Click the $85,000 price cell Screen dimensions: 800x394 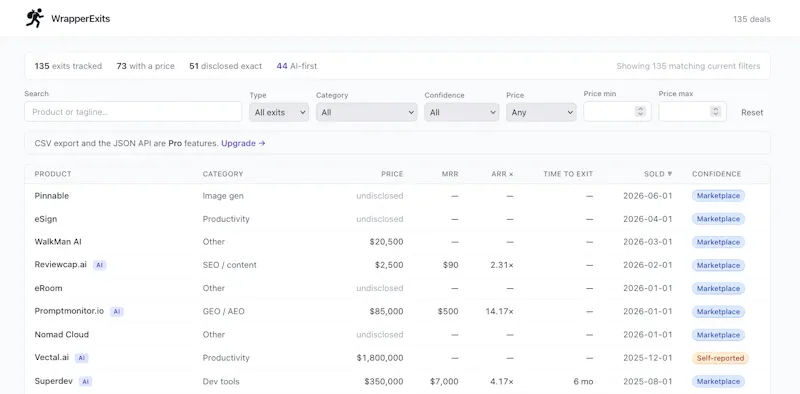click(x=386, y=311)
